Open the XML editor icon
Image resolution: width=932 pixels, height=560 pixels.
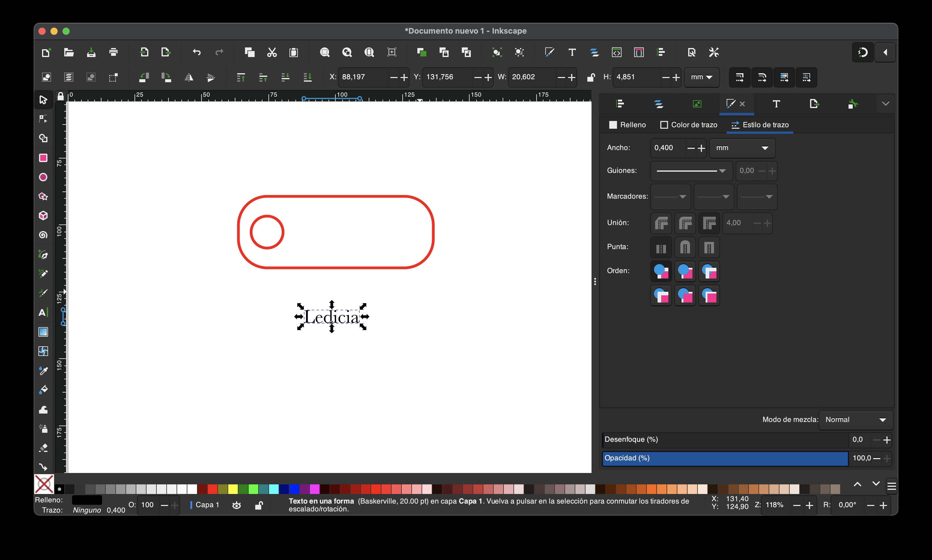point(616,52)
